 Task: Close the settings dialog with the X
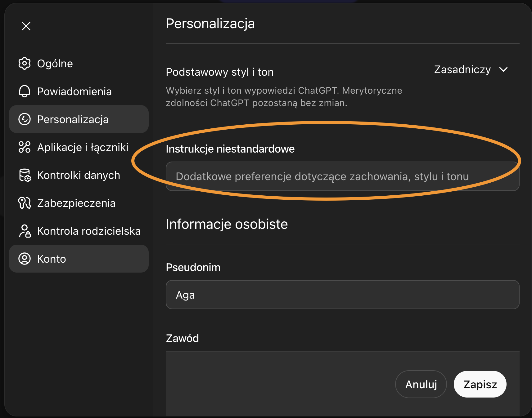coord(26,26)
